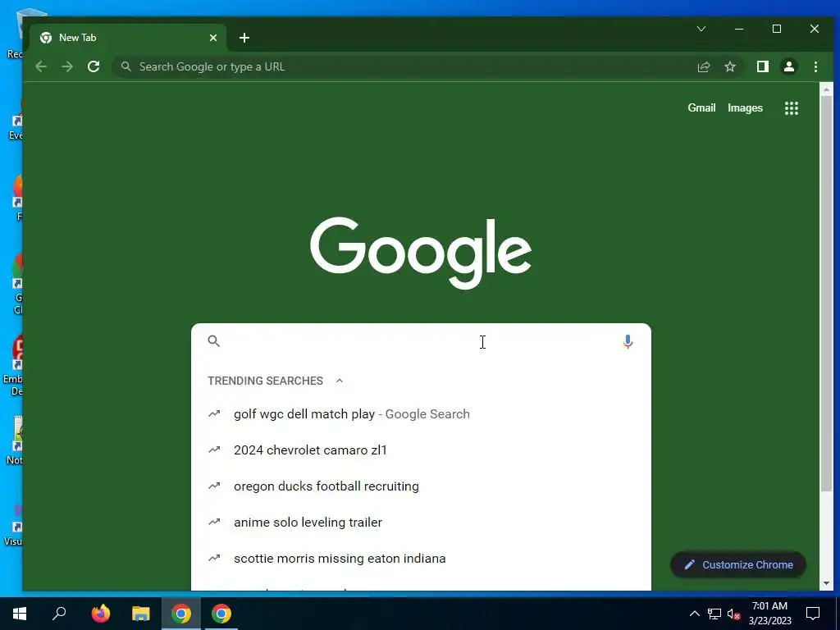Open the taskbar clock and date

point(769,614)
